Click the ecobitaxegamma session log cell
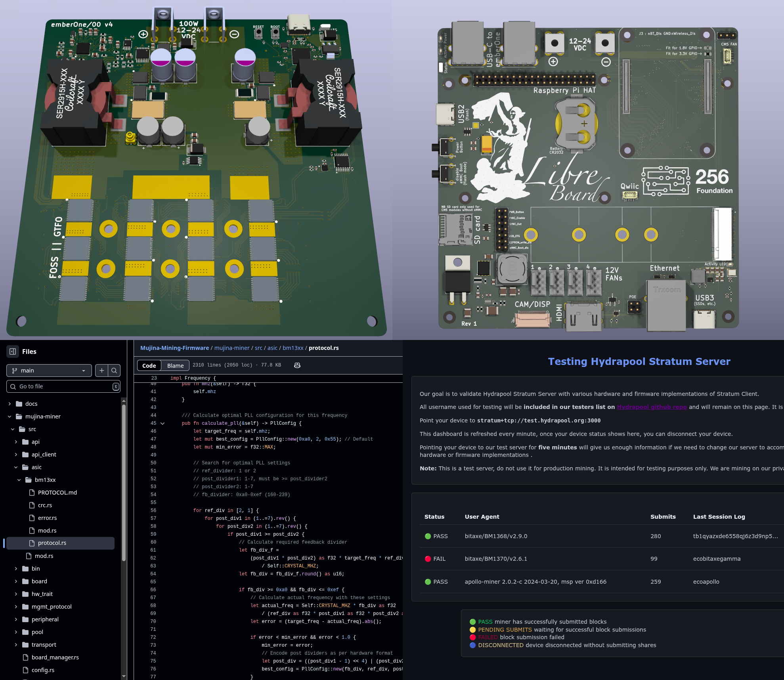The height and width of the screenshot is (680, 784). tap(717, 559)
